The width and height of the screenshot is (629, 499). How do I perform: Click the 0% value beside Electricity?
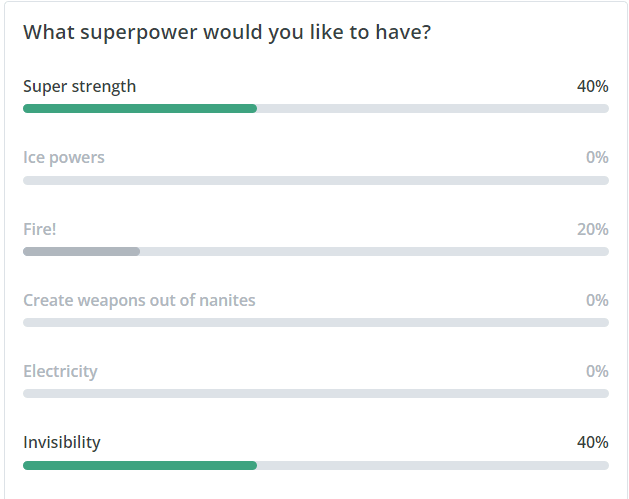pyautogui.click(x=597, y=371)
